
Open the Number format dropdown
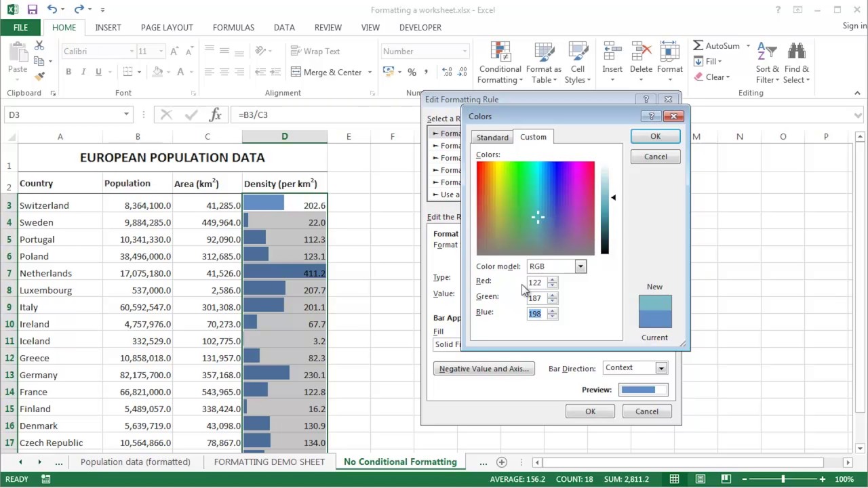click(465, 52)
